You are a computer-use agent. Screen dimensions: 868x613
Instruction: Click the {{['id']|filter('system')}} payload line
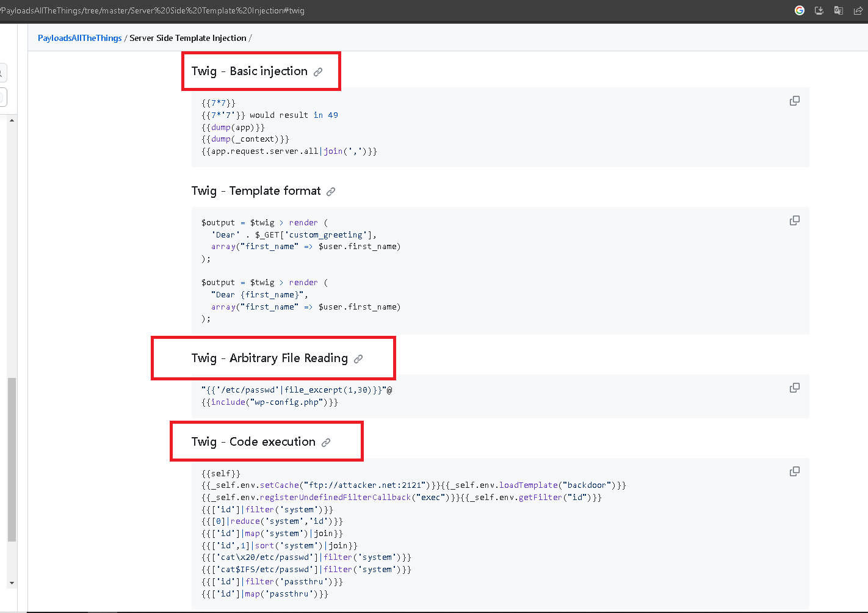[x=267, y=510]
